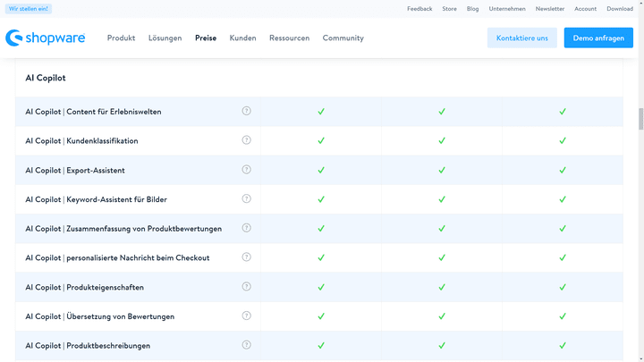Open the Newsletter link
The height and width of the screenshot is (362, 644).
coord(550,9)
